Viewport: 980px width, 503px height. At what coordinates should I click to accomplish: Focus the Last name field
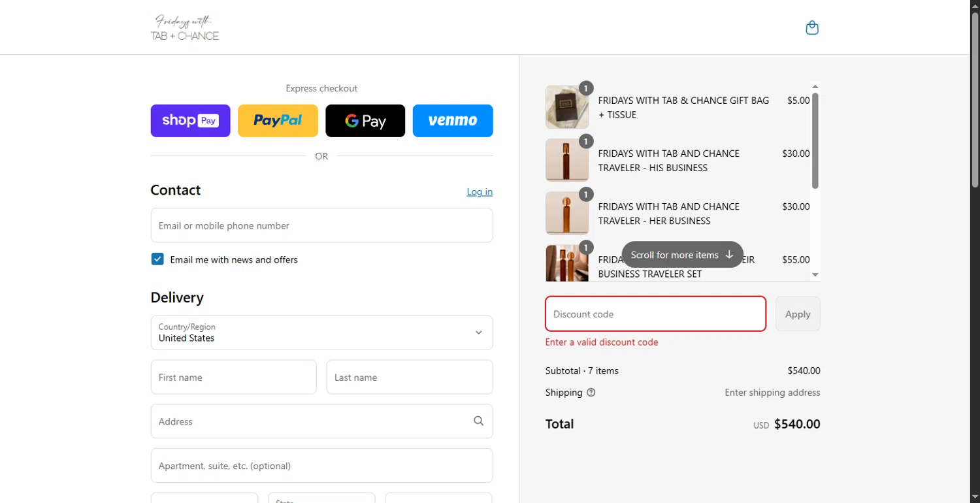[x=410, y=377]
